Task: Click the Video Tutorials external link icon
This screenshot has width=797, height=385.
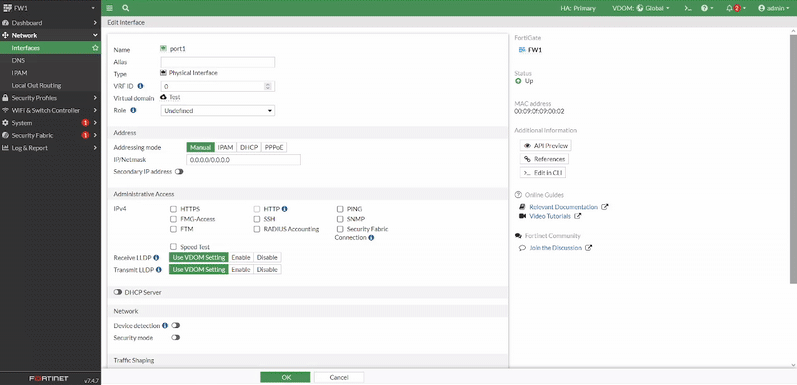Action: [x=577, y=216]
